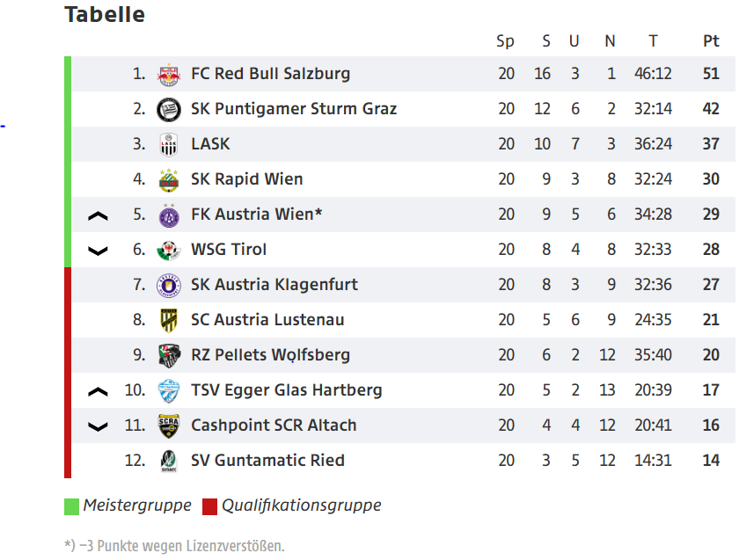Click the Austria Klagenfurt logo
This screenshot has width=739, height=560.
click(x=168, y=285)
